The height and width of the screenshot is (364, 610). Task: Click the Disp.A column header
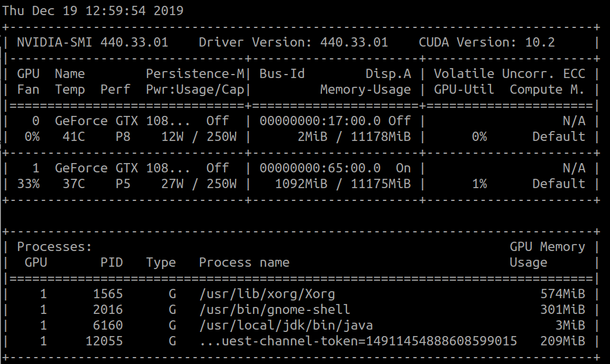coord(388,73)
